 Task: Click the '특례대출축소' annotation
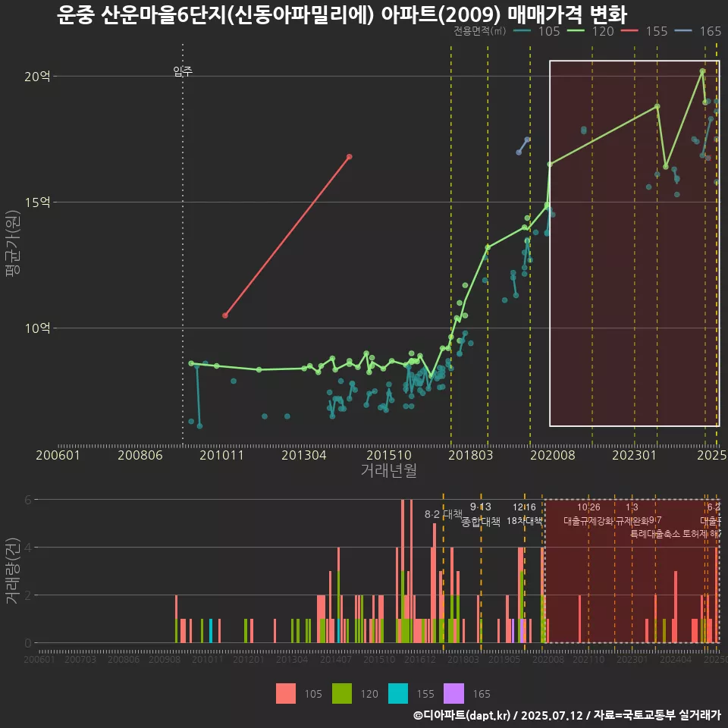(x=655, y=534)
